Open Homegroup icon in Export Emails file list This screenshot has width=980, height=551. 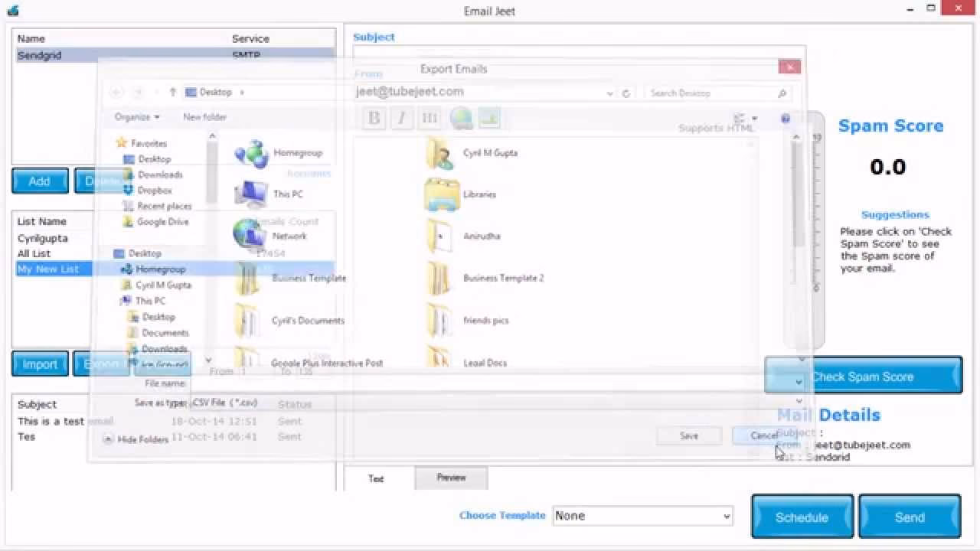click(x=251, y=153)
